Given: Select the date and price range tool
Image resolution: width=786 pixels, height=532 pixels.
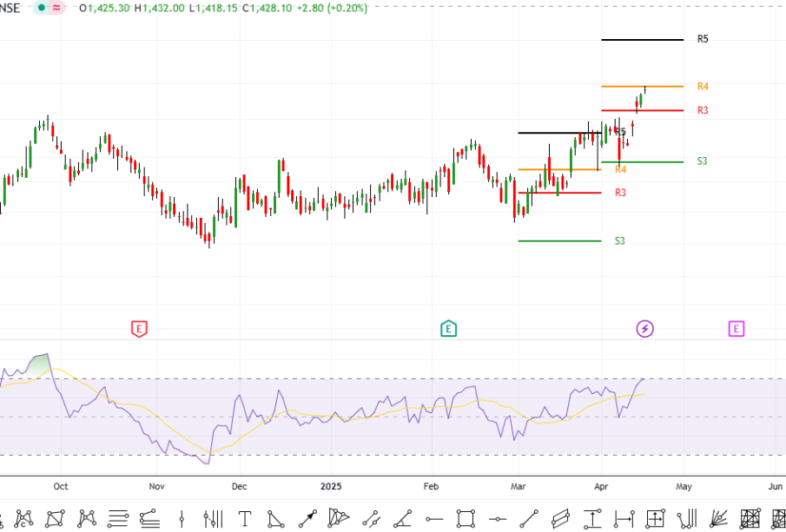Looking at the screenshot, I should tap(656, 518).
